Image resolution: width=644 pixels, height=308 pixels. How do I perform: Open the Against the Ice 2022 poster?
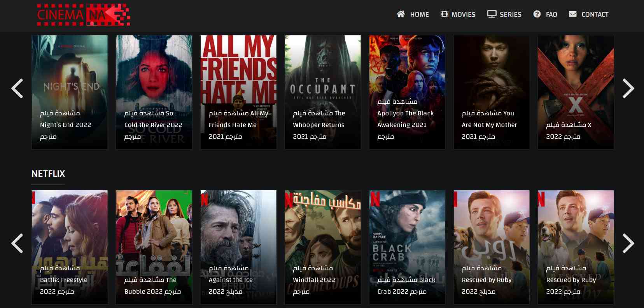(x=238, y=247)
